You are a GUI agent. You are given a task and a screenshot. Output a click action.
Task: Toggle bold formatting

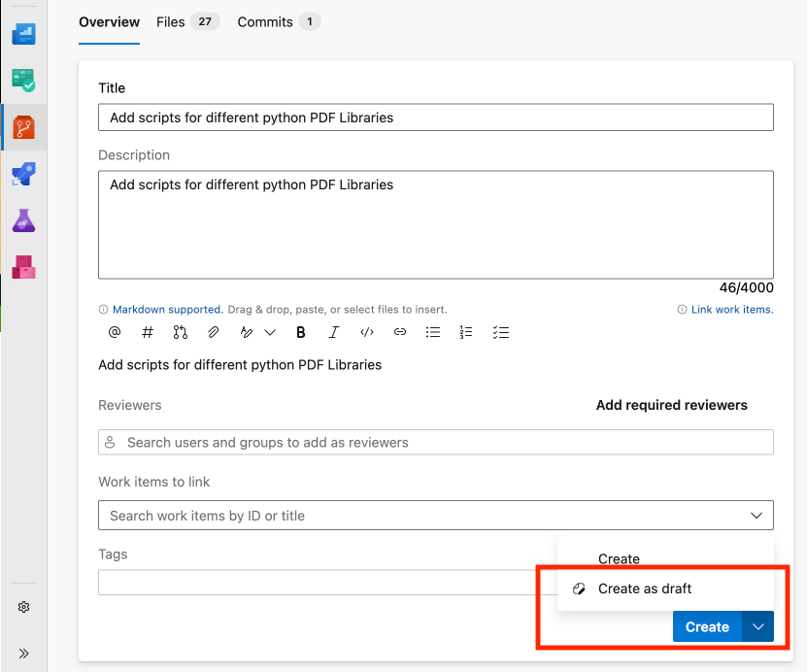301,332
